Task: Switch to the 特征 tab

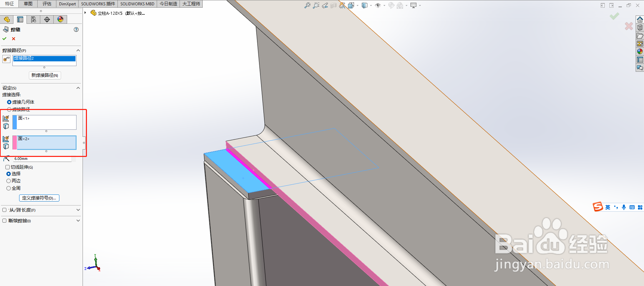Action: (x=9, y=4)
